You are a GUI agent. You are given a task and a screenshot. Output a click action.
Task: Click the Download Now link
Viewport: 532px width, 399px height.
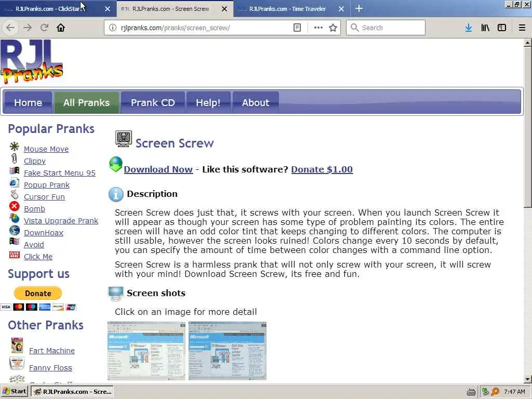point(158,169)
